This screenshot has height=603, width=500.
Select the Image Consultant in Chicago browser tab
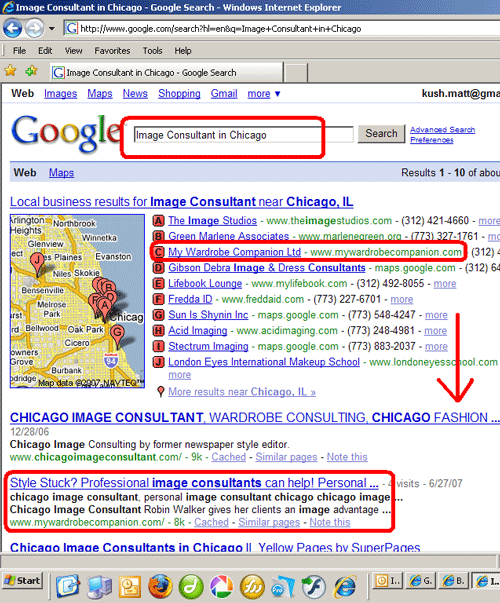pyautogui.click(x=167, y=72)
